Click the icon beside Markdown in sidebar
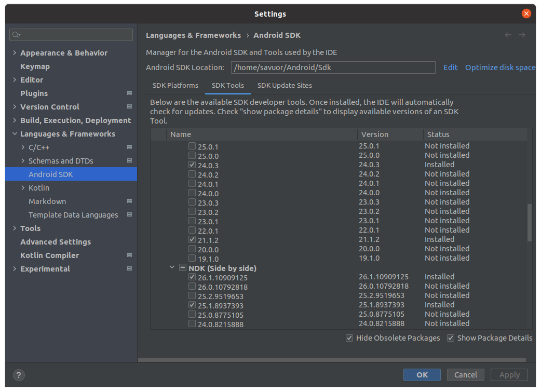The height and width of the screenshot is (392, 541). point(128,201)
